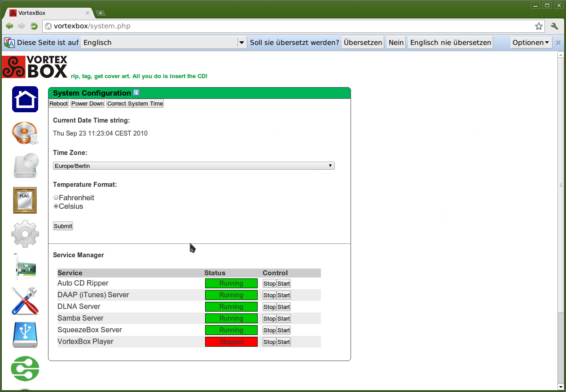Open the Optionen translate menu
Screen dimensions: 566x392
[531, 43]
